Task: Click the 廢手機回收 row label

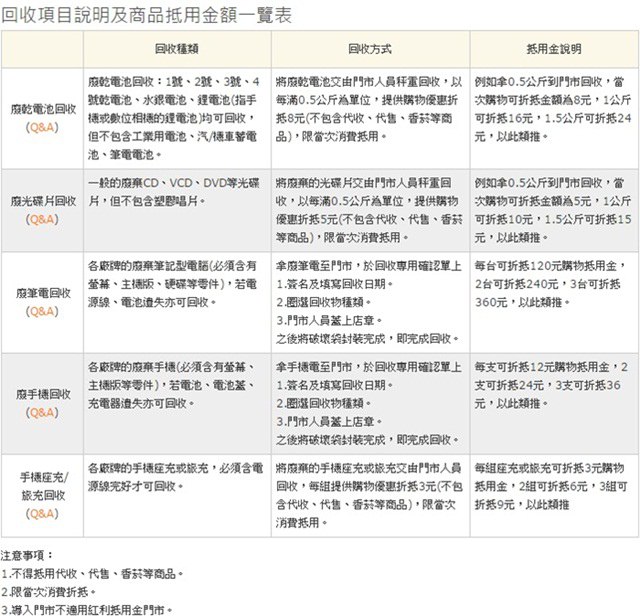Action: (x=43, y=394)
